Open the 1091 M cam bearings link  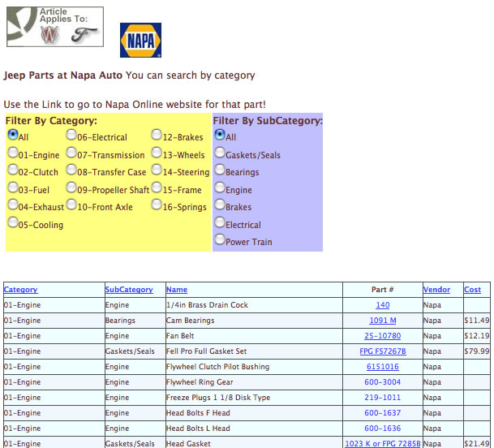[x=383, y=321]
